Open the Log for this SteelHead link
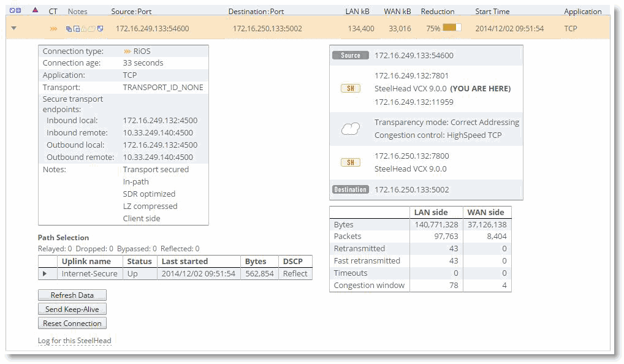The height and width of the screenshot is (364, 624). (75, 341)
